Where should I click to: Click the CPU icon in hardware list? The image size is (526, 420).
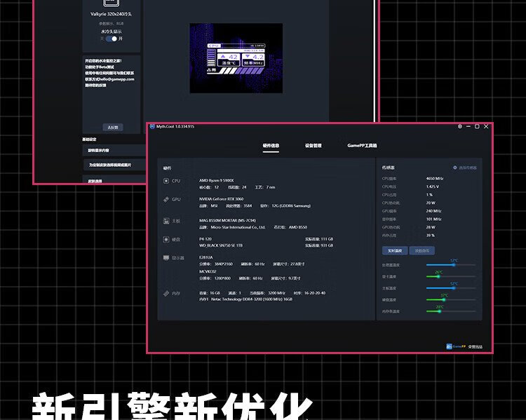(166, 180)
